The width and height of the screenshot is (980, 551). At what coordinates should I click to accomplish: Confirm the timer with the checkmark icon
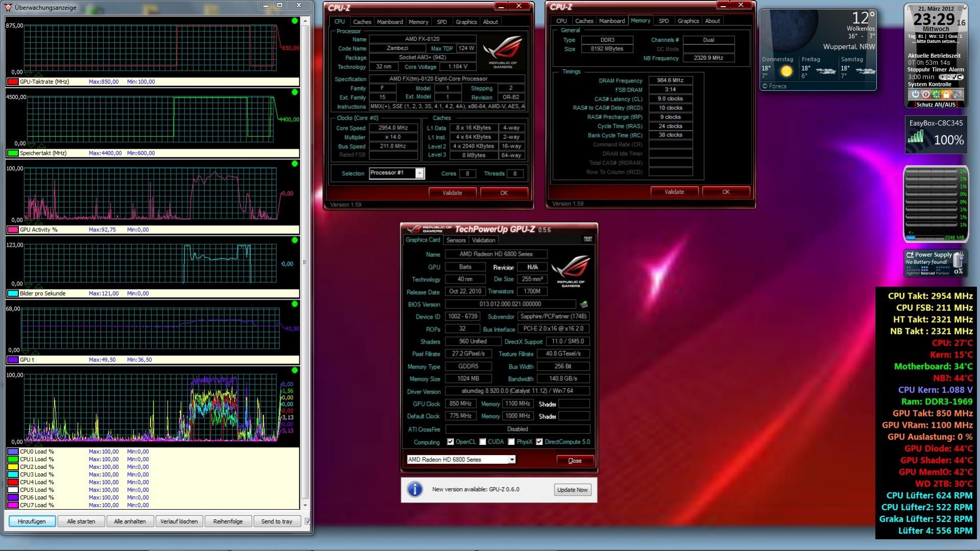[x=954, y=77]
